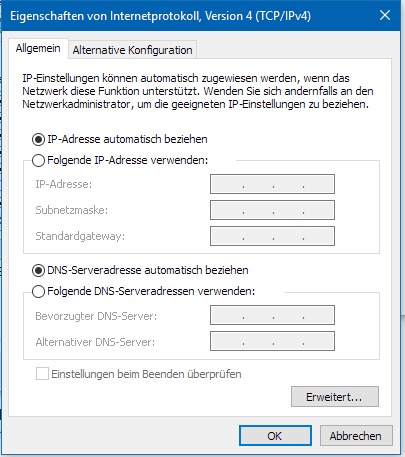Open the Alternative Konfiguration tab
The height and width of the screenshot is (457, 405).
point(132,50)
